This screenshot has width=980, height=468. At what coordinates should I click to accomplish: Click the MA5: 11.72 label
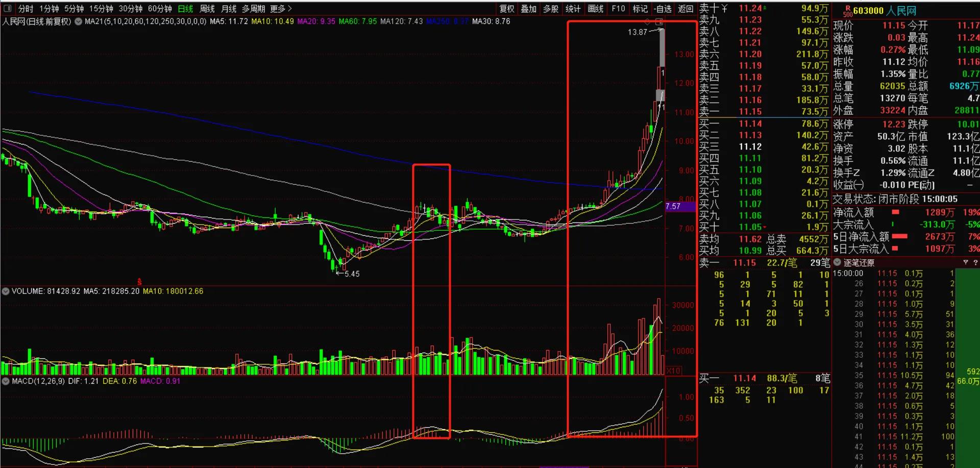click(x=229, y=21)
